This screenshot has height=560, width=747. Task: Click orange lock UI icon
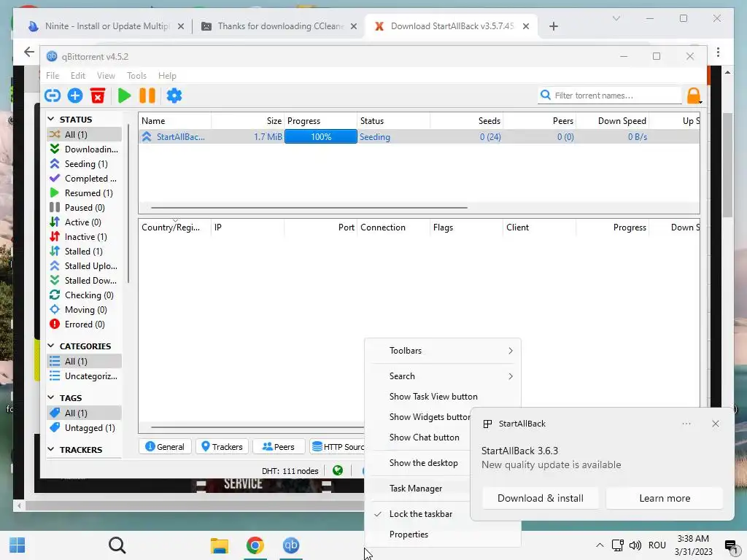[694, 96]
